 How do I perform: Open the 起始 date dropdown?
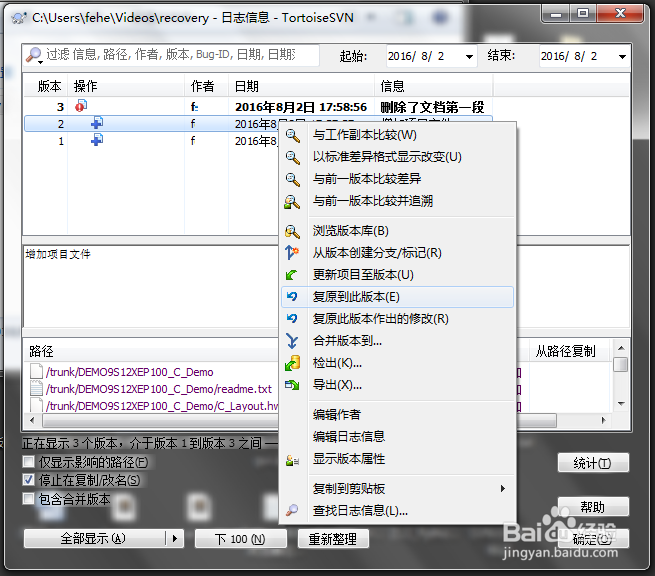coord(470,57)
